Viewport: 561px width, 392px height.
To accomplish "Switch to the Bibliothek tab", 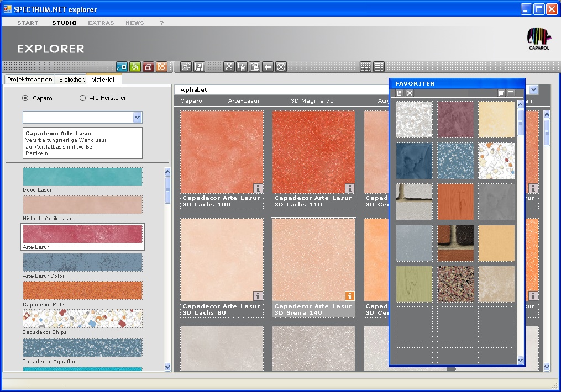I will coord(71,80).
